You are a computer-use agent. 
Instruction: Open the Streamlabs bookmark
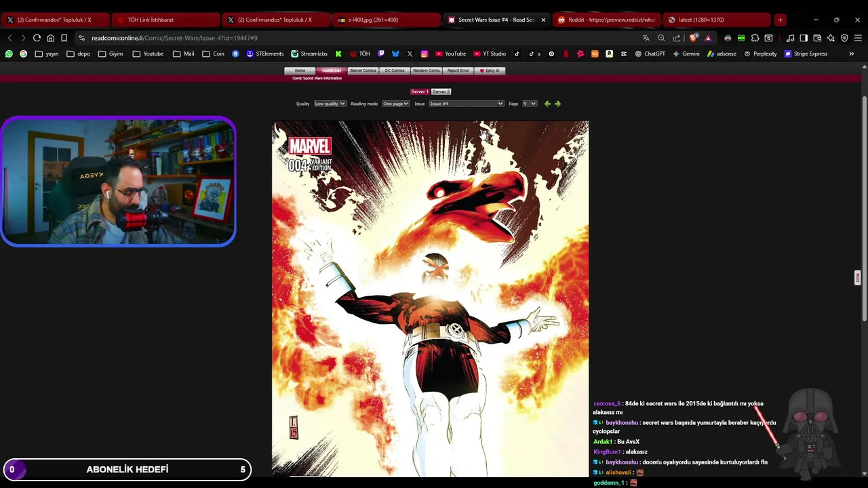[309, 54]
